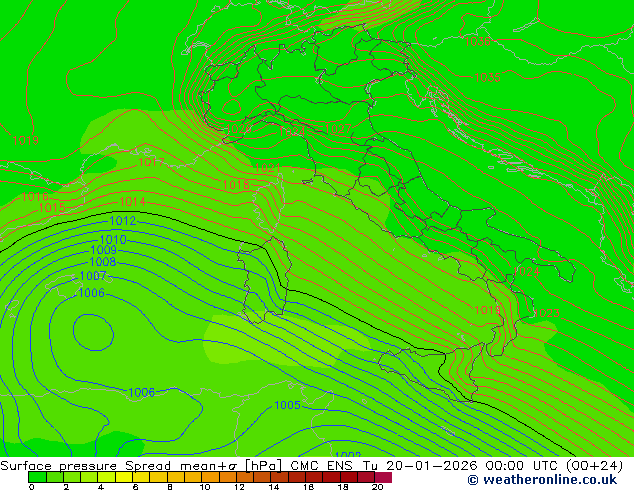Viewport: 634px width, 490px height.
Task: Click the 1035 isobar label
Action: click(x=487, y=77)
